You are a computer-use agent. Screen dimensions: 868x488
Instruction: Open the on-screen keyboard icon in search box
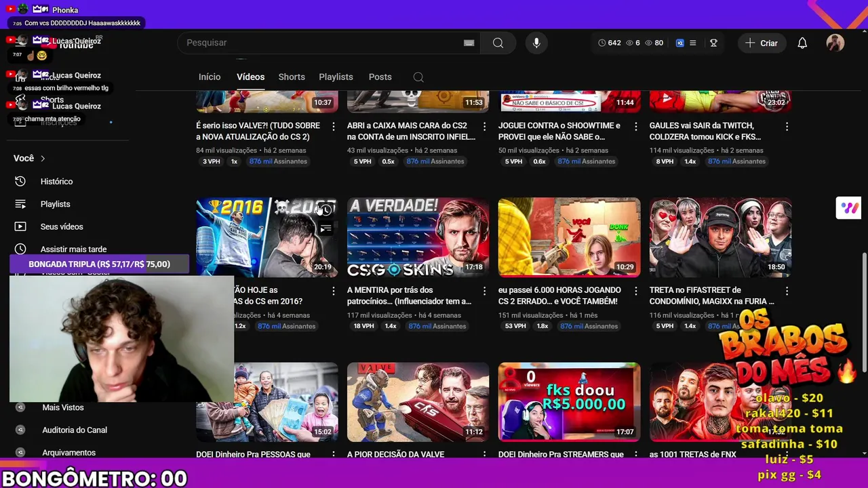point(469,43)
